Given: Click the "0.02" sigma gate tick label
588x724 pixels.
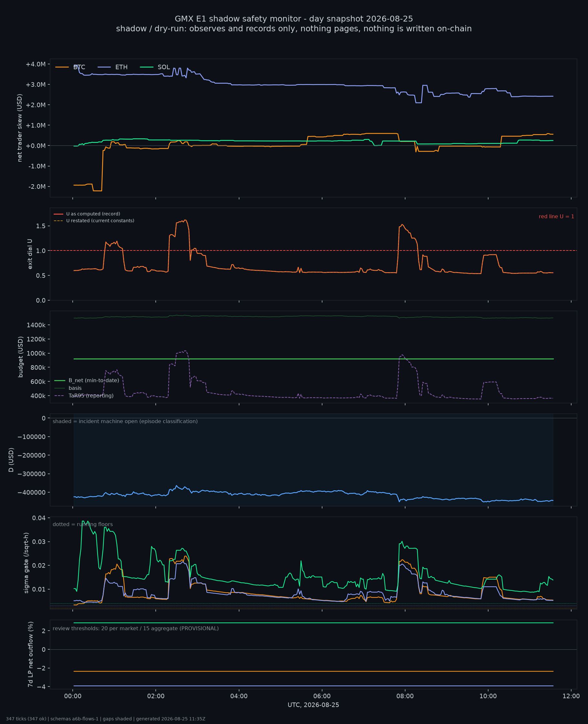Looking at the screenshot, I should click(x=39, y=565).
